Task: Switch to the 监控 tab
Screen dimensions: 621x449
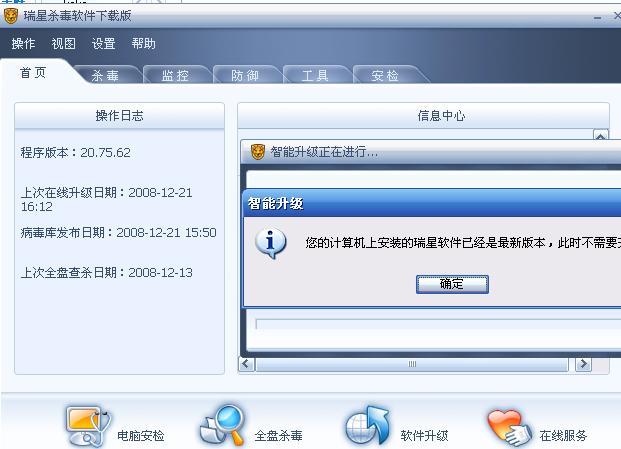Action: click(175, 75)
